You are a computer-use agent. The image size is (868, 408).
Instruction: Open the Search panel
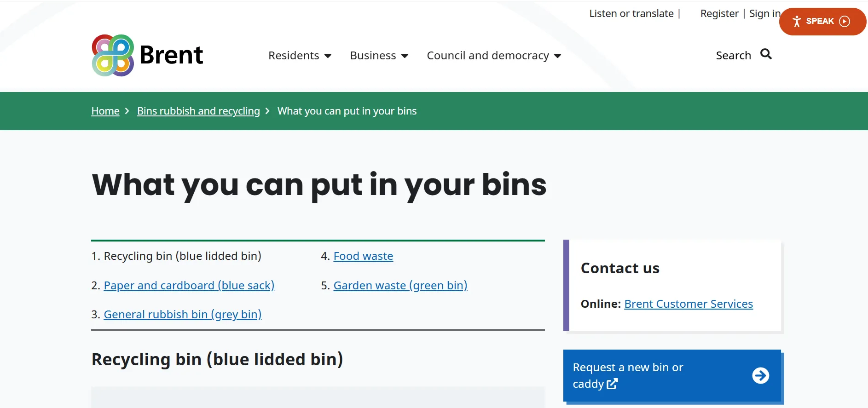(x=744, y=55)
